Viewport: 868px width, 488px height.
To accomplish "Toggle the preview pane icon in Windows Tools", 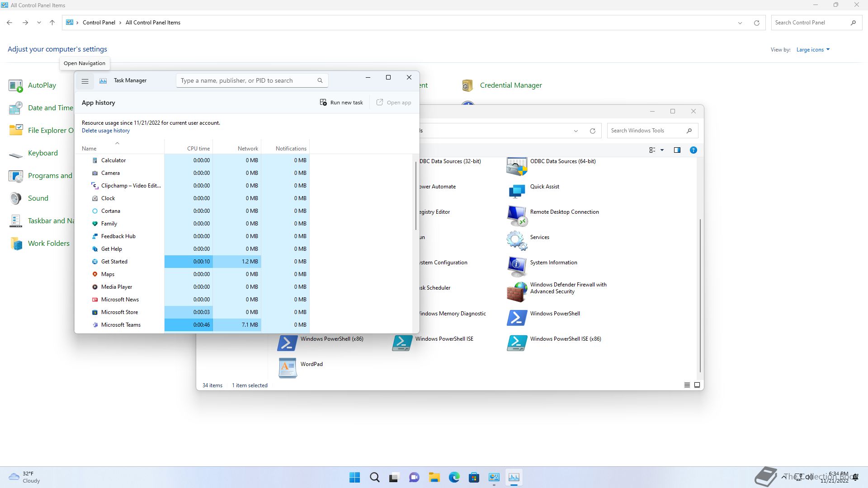I will click(x=677, y=150).
